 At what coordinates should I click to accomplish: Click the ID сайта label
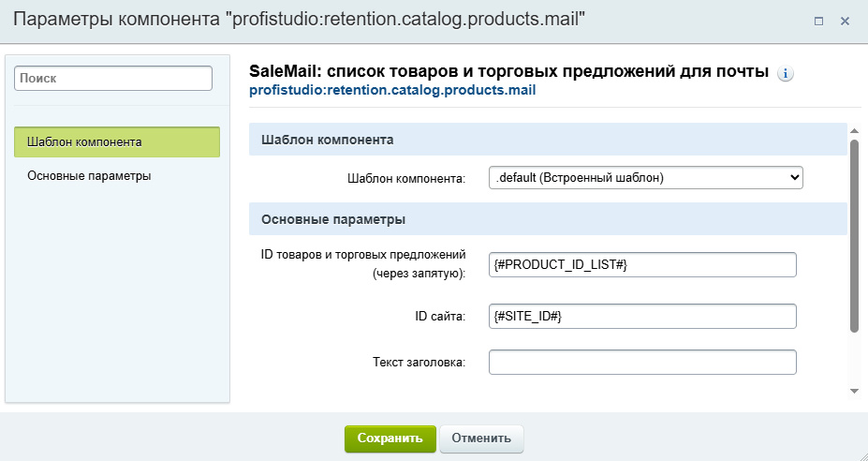440,317
